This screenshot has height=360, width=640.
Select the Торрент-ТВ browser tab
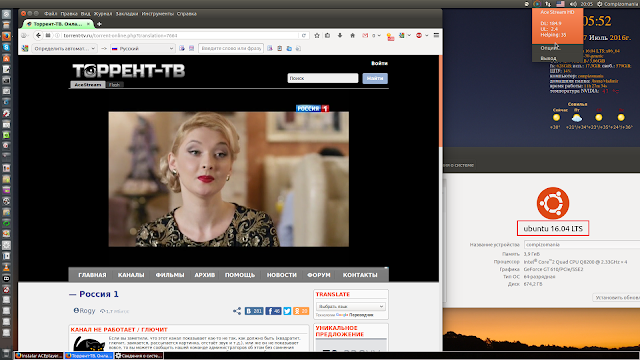pyautogui.click(x=58, y=24)
